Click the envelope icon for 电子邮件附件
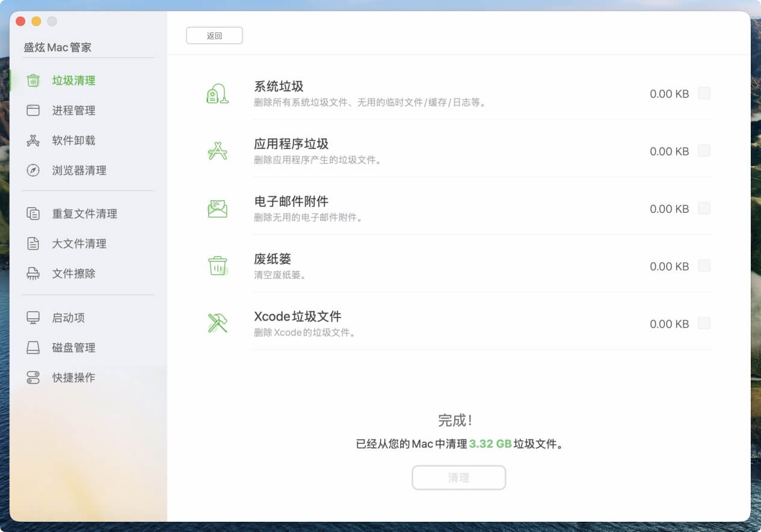This screenshot has height=532, width=761. [217, 209]
